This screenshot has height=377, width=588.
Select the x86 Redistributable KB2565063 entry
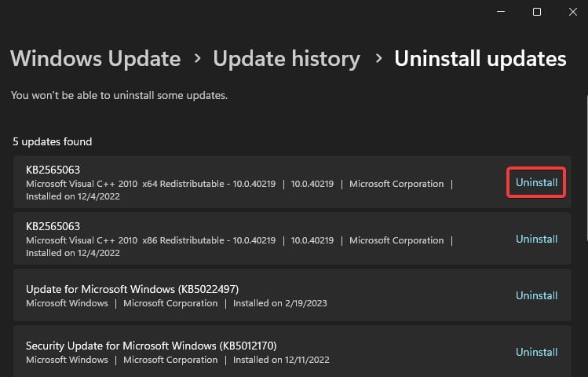click(x=53, y=226)
